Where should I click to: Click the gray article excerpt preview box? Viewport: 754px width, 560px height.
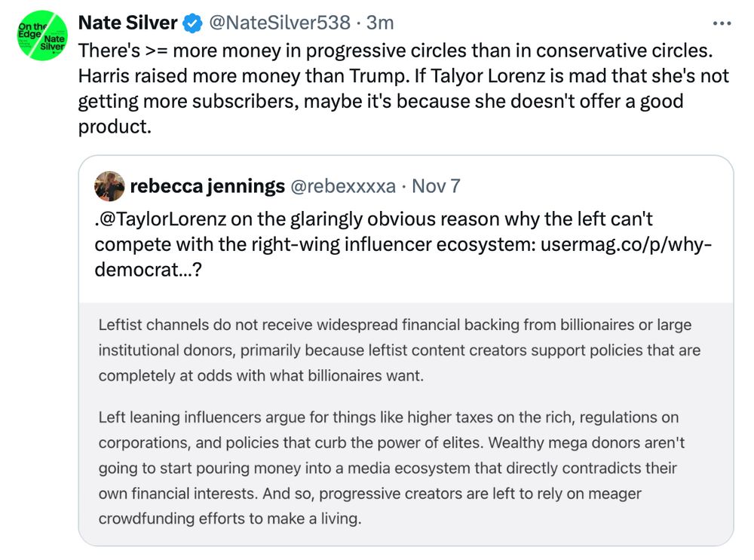(407, 422)
